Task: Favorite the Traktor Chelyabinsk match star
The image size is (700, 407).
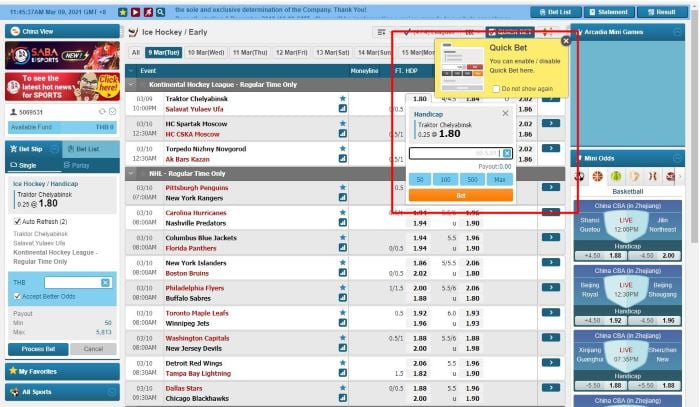Action: click(342, 98)
